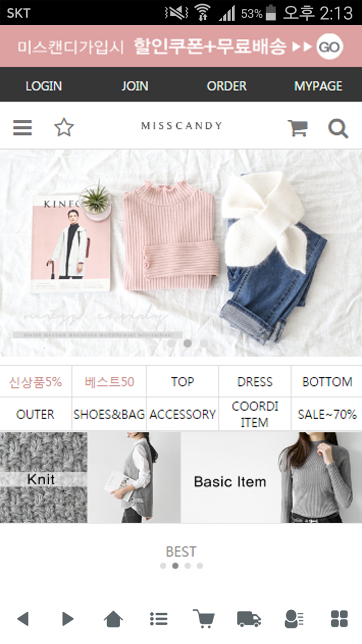Tap the star favorites icon

point(64,128)
